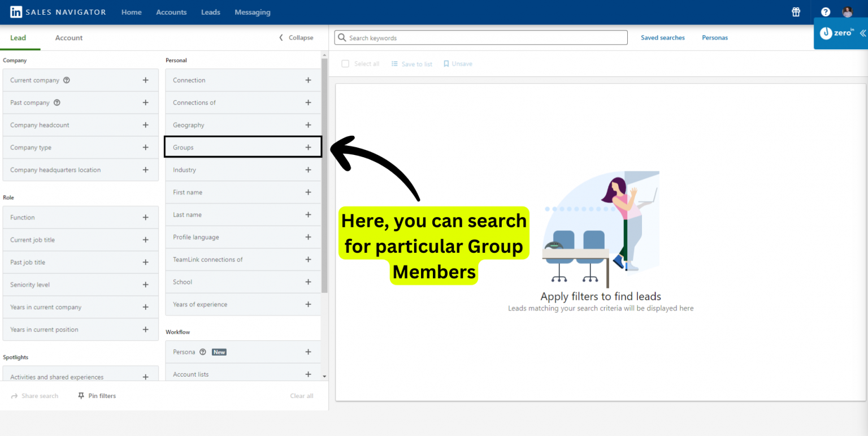Expand the Groups filter
Viewport: 868px width, 436px height.
[308, 147]
